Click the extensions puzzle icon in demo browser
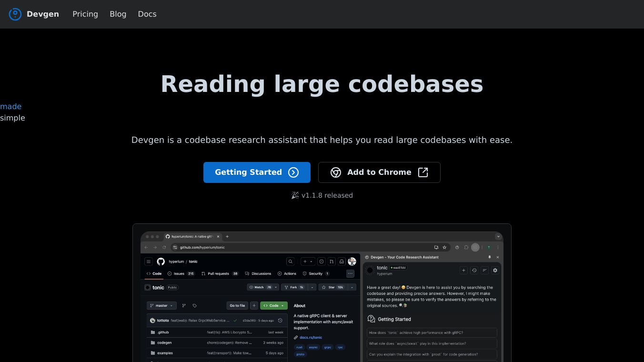The height and width of the screenshot is (362, 644). (466, 248)
